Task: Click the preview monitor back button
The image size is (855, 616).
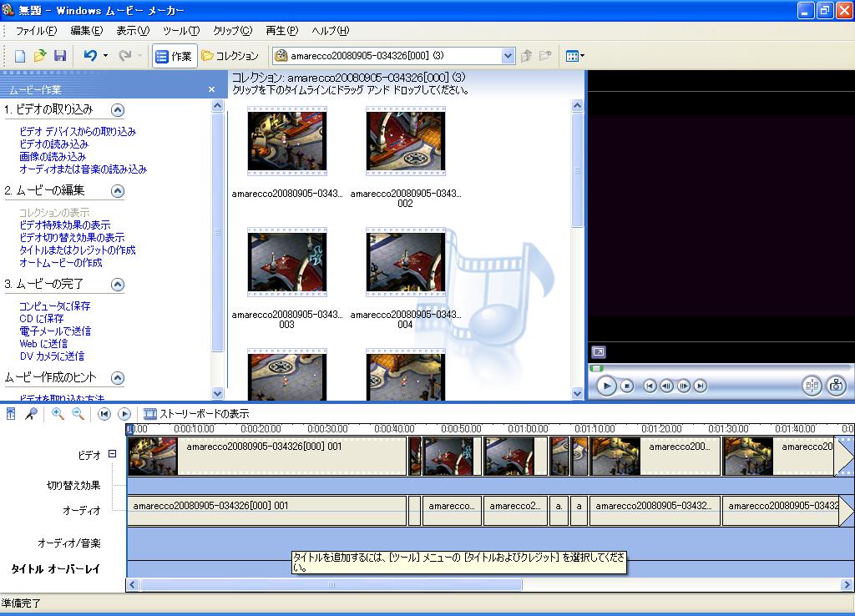Action: coord(650,386)
